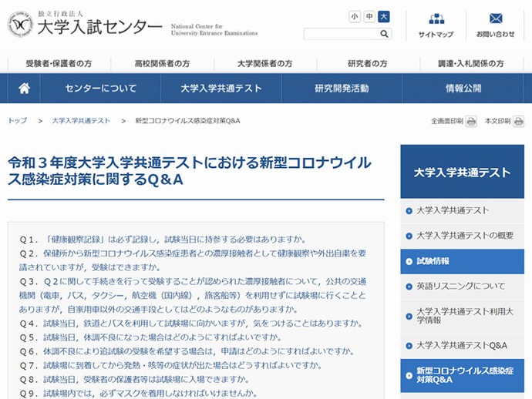
Task: Open 研究開発活動 menu
Action: 342,88
